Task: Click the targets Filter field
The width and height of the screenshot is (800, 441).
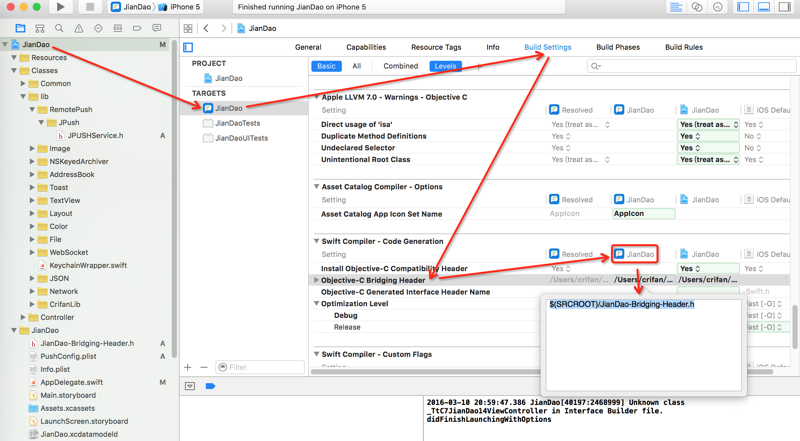Action: (x=260, y=367)
